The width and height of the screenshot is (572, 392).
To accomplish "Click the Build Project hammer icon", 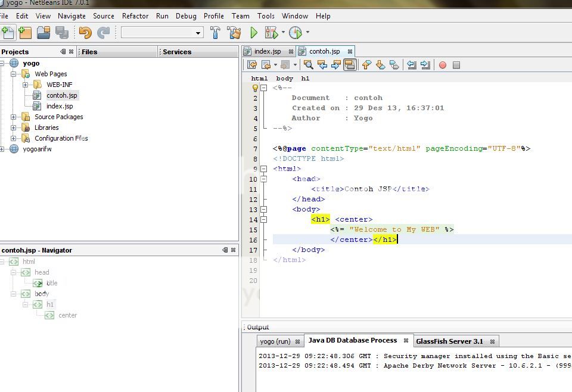I will [x=216, y=33].
